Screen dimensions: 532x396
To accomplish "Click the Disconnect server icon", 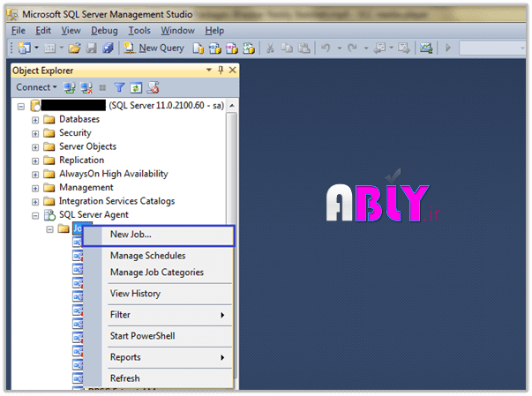I will pyautogui.click(x=86, y=88).
